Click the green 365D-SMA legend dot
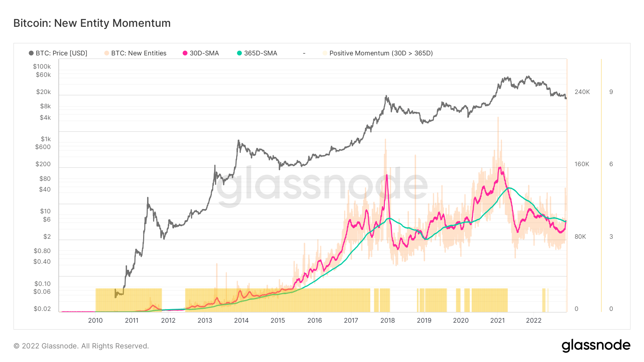 point(239,53)
